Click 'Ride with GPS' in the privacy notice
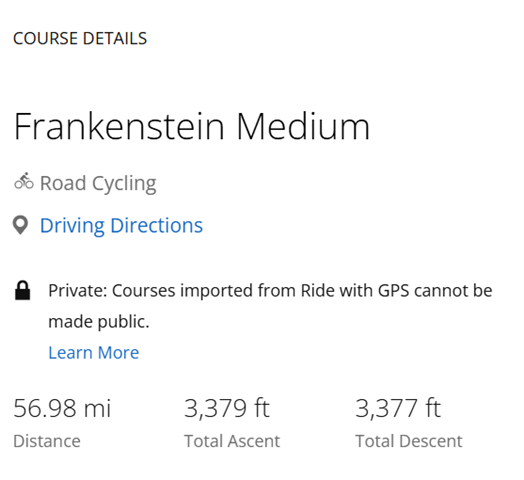524x480 pixels. [355, 290]
